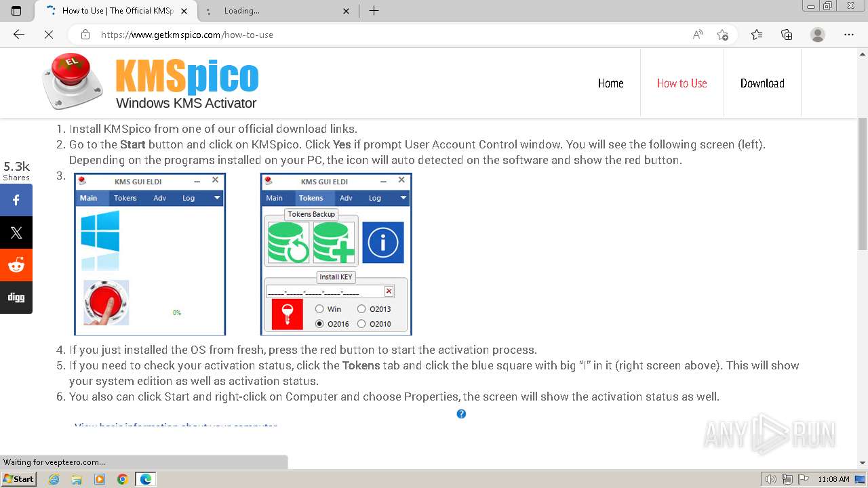Open Internet Explorer from taskbar
This screenshot has height=488, width=868.
(x=54, y=479)
